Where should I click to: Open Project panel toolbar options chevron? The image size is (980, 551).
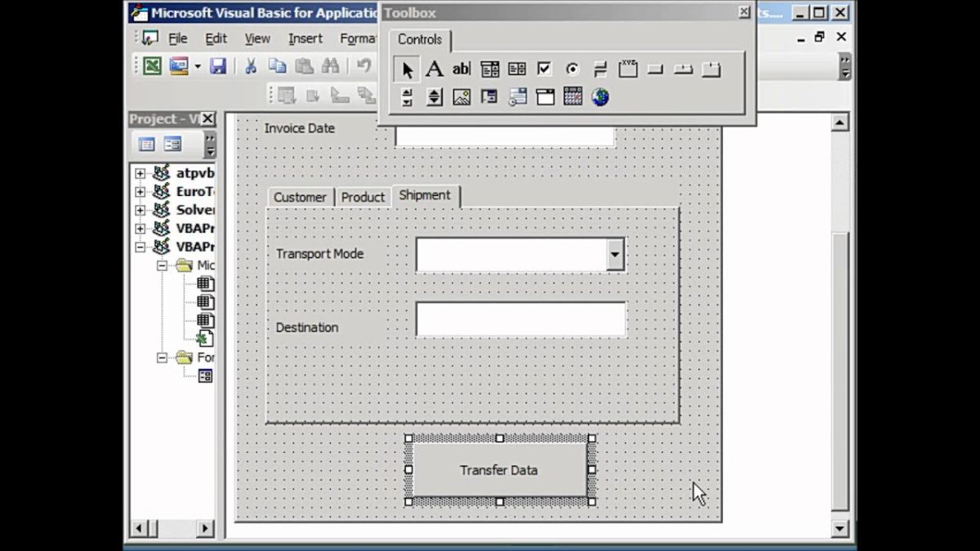tap(210, 145)
